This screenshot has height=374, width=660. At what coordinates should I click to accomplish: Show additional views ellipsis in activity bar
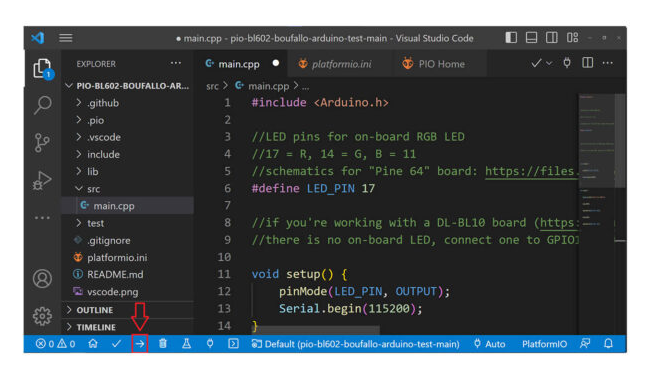pyautogui.click(x=42, y=218)
